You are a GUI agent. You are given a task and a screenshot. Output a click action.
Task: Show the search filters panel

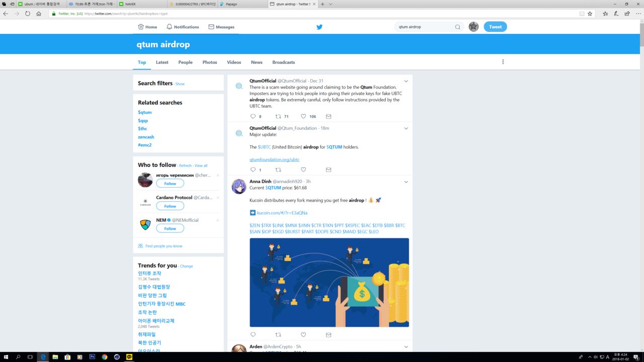pos(180,84)
